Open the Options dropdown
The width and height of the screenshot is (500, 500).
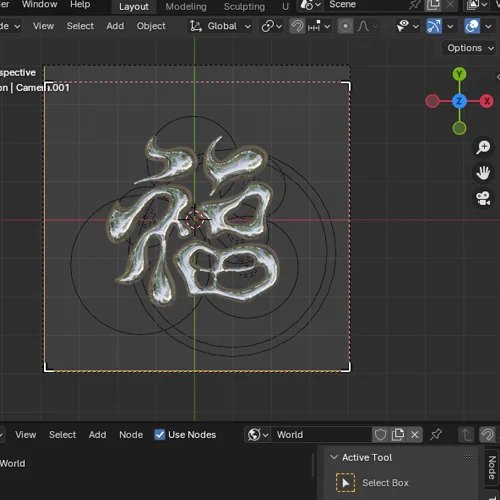[x=469, y=48]
